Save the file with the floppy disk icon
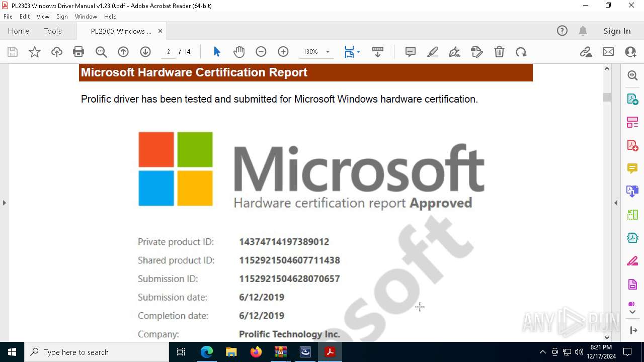This screenshot has height=362, width=644. coord(13,52)
